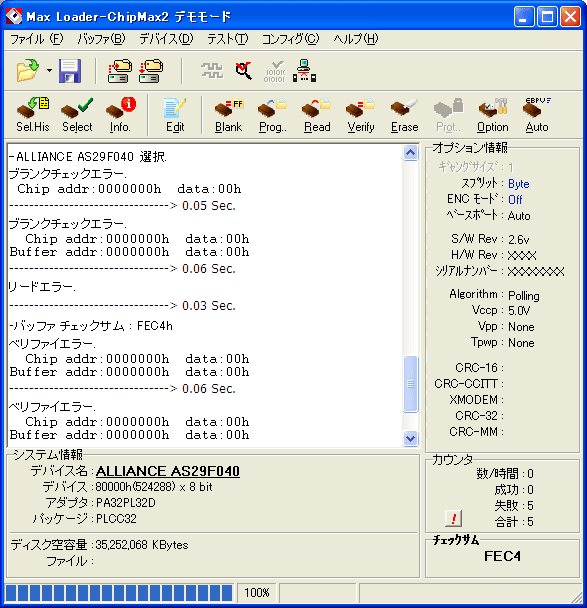Close the Max Loader window
The height and width of the screenshot is (608, 587).
point(571,17)
